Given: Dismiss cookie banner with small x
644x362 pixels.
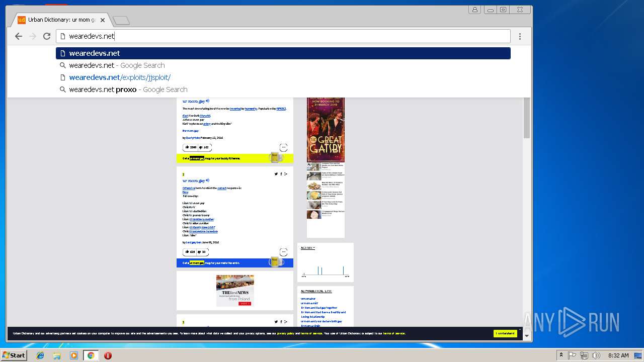Looking at the screenshot, I should pos(520,330).
